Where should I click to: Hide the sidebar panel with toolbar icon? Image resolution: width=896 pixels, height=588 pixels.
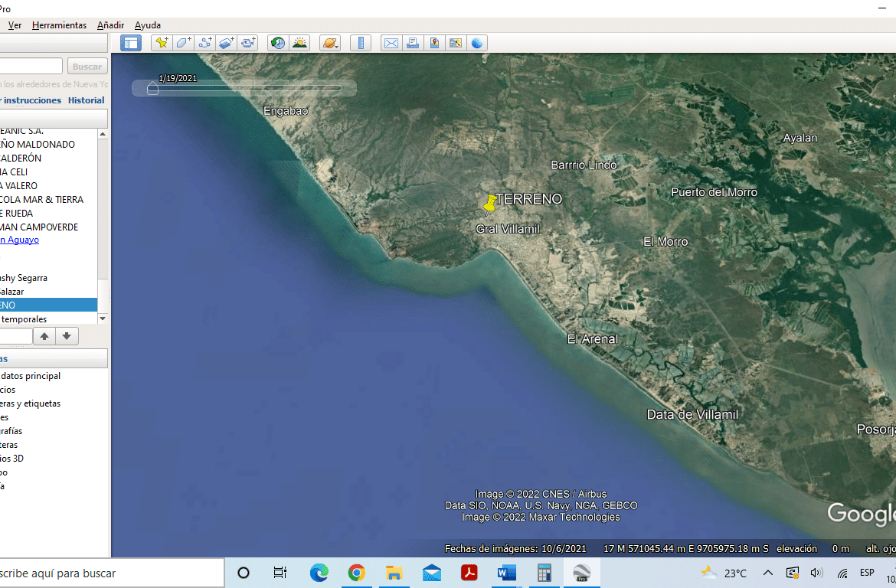tap(131, 43)
